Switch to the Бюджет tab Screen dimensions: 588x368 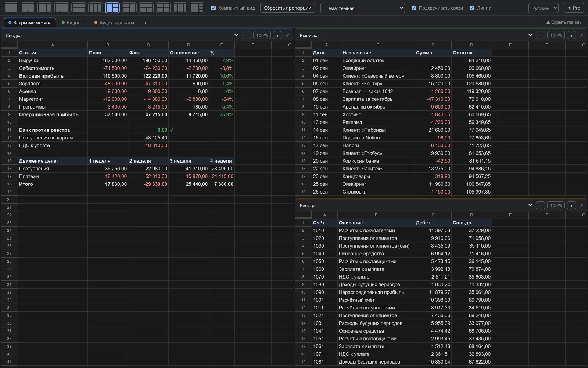(73, 23)
